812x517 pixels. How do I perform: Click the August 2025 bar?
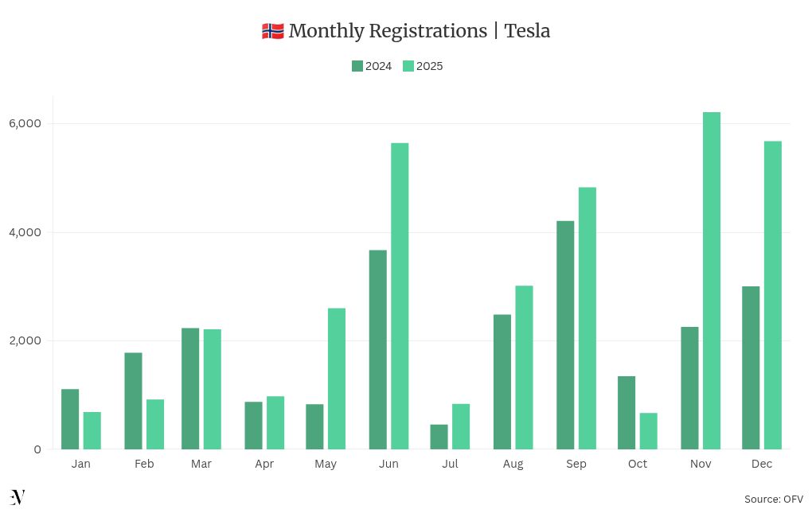click(524, 367)
